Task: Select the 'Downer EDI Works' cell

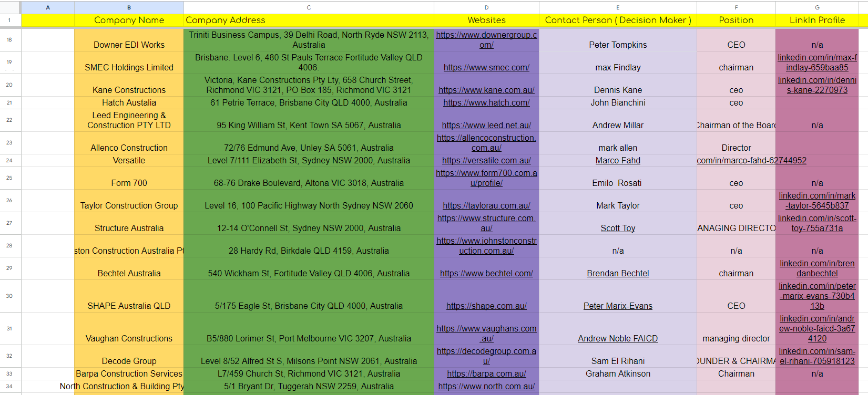Action: (x=129, y=40)
